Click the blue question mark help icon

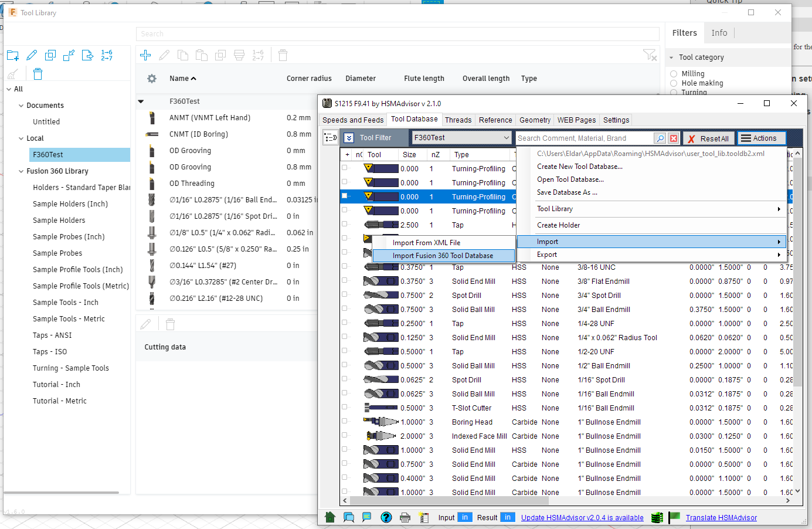coord(386,517)
